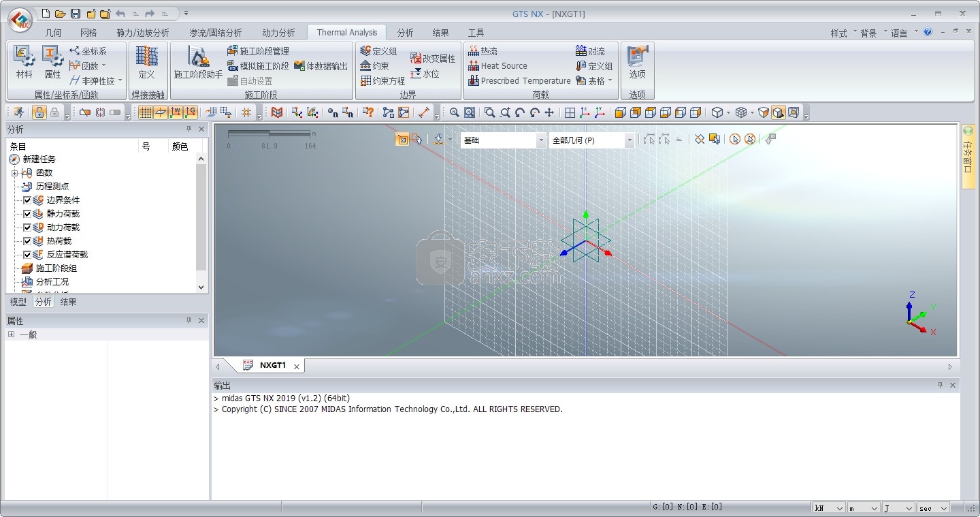Image resolution: width=980 pixels, height=517 pixels.
Task: Select 分析工况 tree item
Action: click(45, 282)
